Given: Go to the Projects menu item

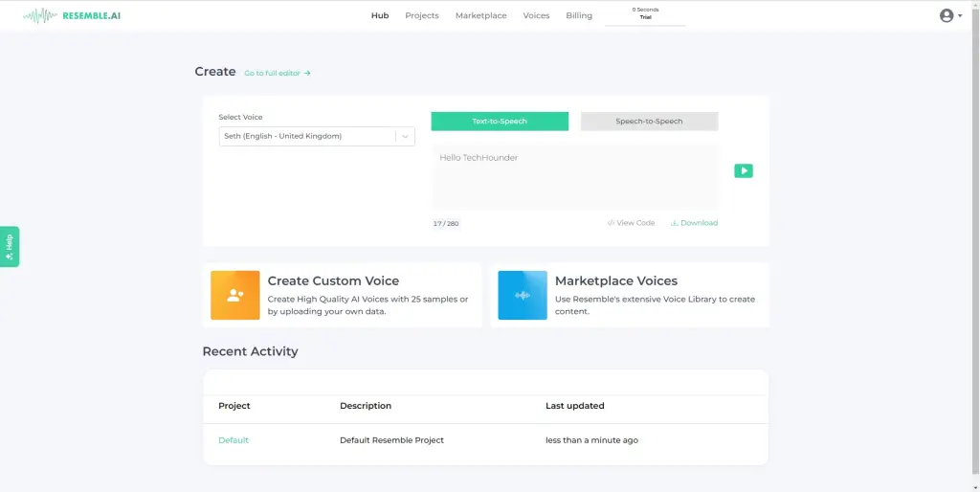Looking at the screenshot, I should 422,15.
